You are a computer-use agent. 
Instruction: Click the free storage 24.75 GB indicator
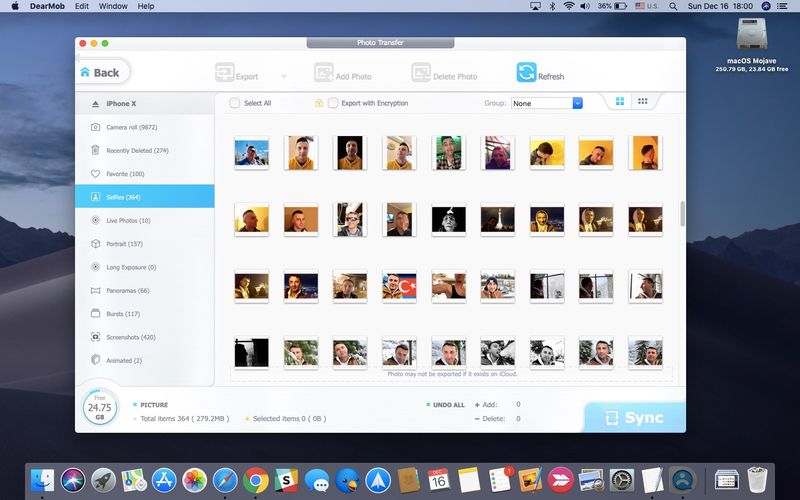pos(99,407)
